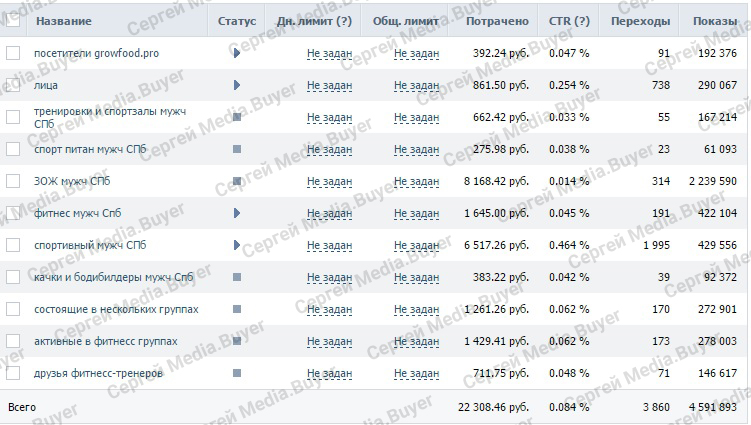Edit daily limit for качки и бодибилдеры
751x425 pixels.
click(x=330, y=277)
